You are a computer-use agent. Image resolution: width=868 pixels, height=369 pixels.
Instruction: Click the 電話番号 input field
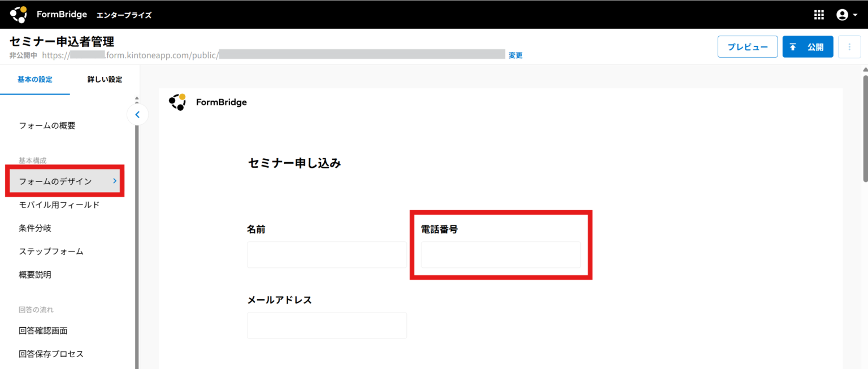(x=501, y=255)
